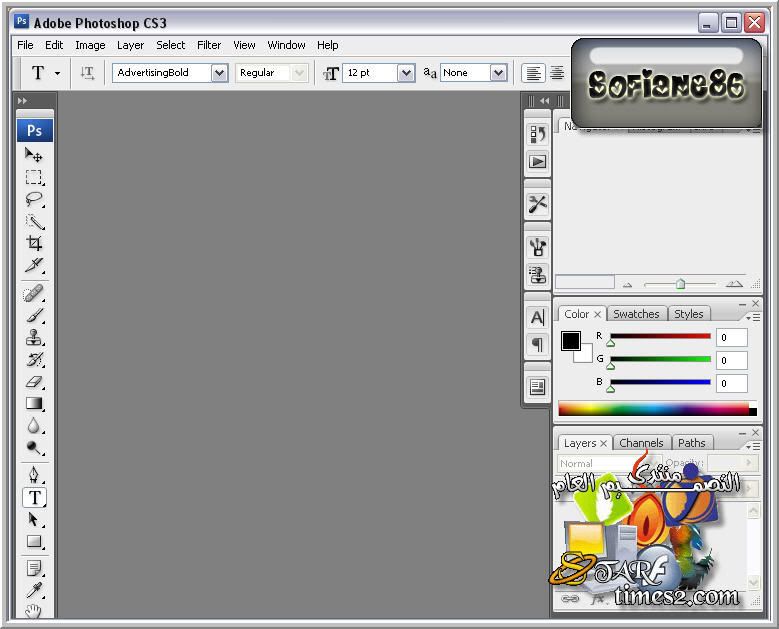This screenshot has width=779, height=629.
Task: Open the Actions panel icon
Action: click(x=538, y=161)
